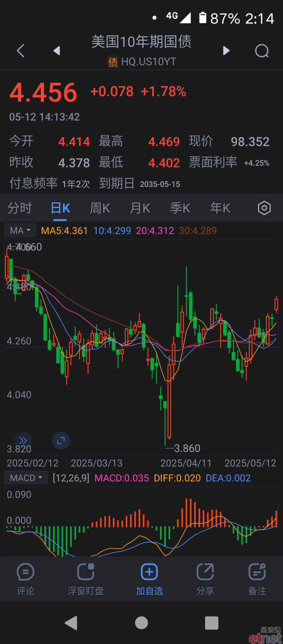Image resolution: width=283 pixels, height=644 pixels.
Task: Open the 备注 notes icon
Action: [257, 580]
